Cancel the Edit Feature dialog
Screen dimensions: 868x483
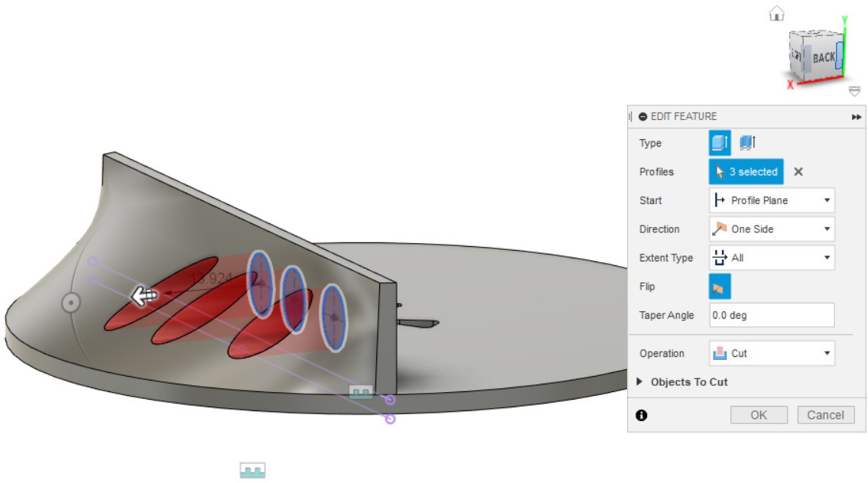[825, 415]
